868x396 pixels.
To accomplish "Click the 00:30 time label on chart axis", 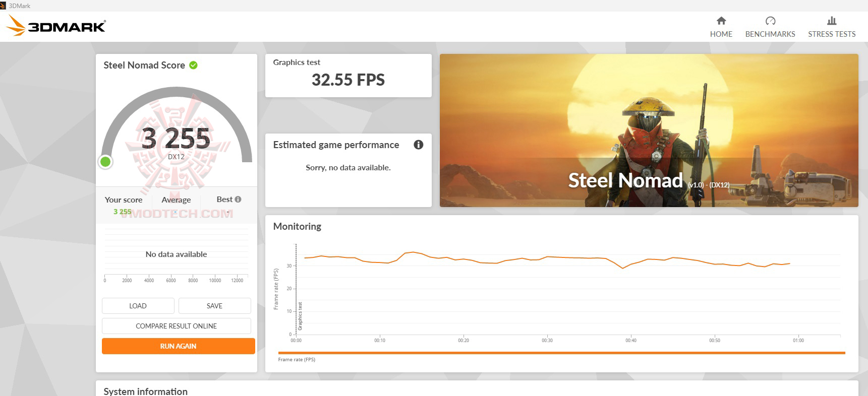I will click(x=547, y=341).
